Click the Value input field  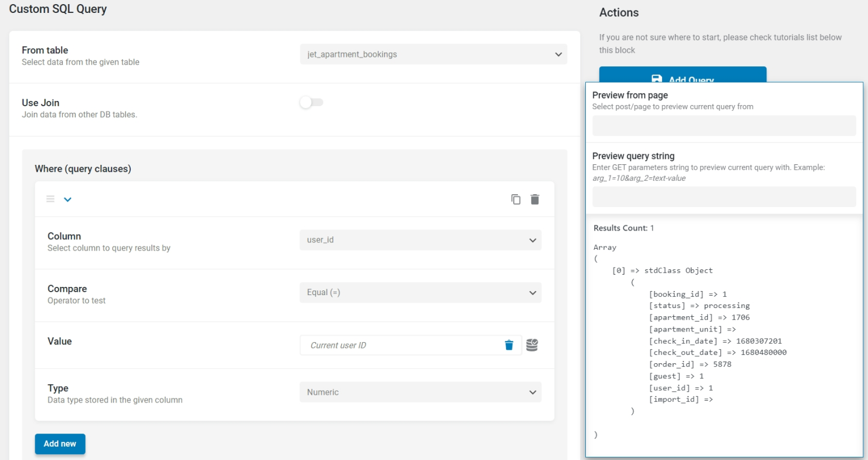(x=411, y=345)
